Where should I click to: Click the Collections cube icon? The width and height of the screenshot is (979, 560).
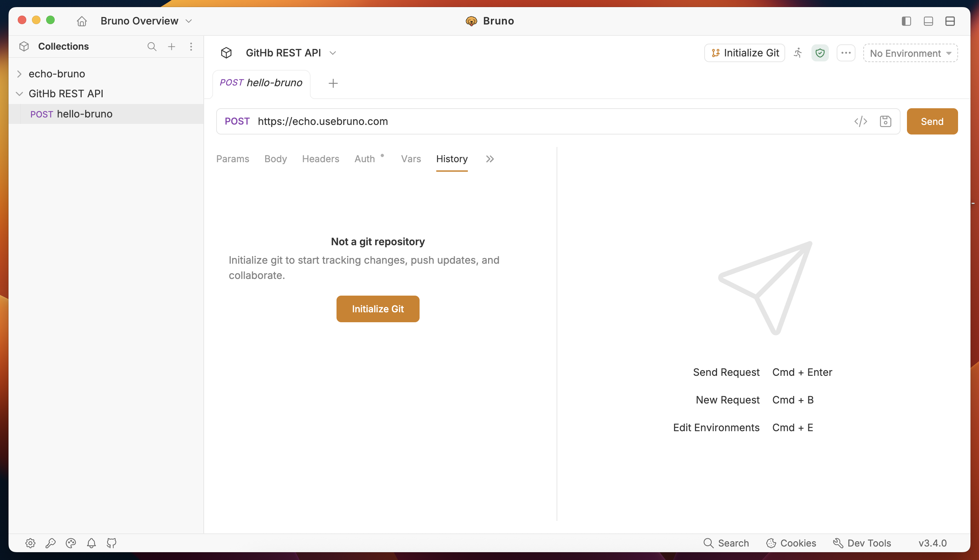pyautogui.click(x=24, y=46)
